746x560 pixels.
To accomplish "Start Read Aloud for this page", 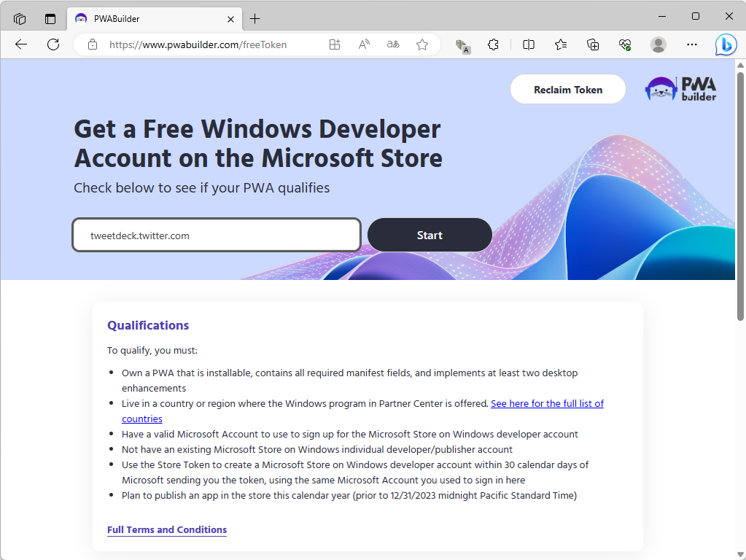I will 363,44.
